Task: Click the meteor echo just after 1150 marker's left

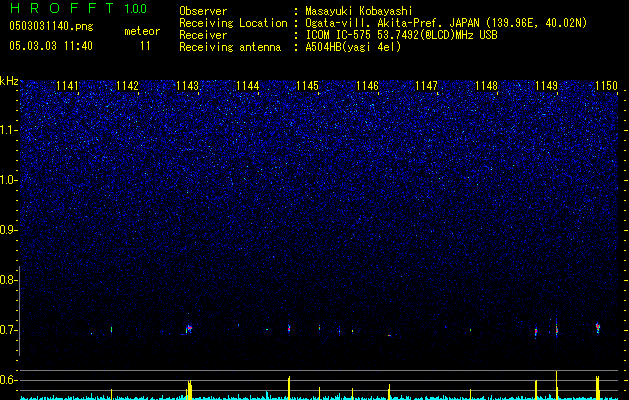Action: 598,327
